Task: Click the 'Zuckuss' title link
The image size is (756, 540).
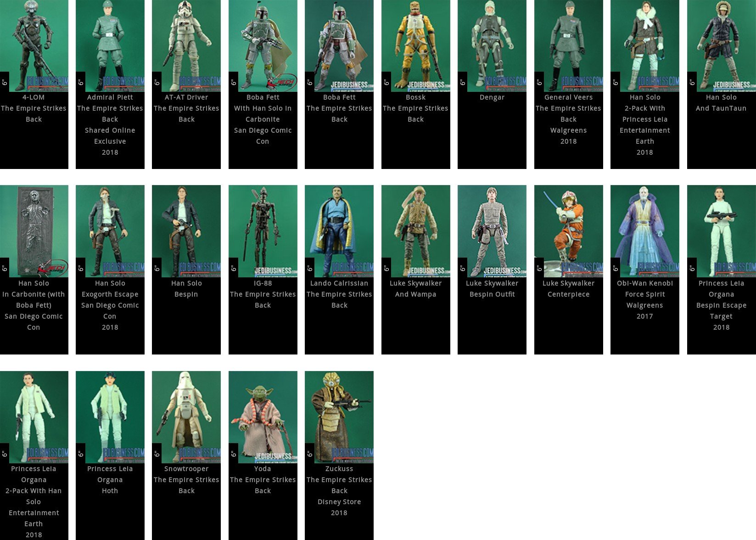Action: click(x=339, y=469)
